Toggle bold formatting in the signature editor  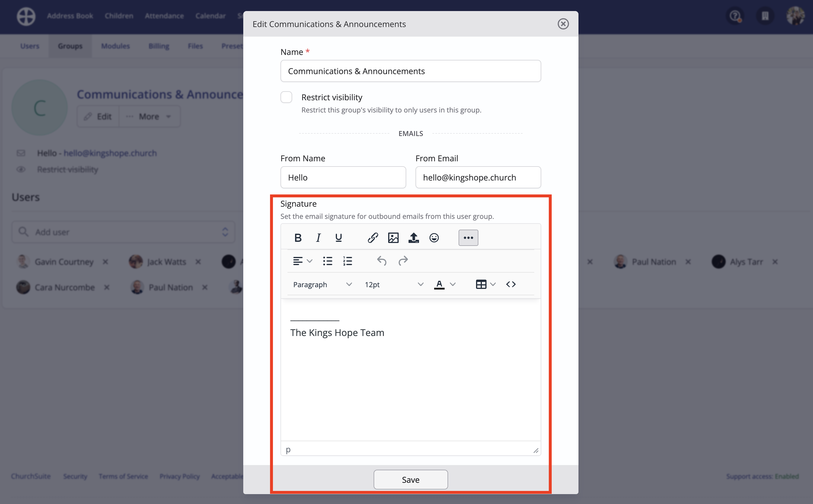pyautogui.click(x=298, y=237)
